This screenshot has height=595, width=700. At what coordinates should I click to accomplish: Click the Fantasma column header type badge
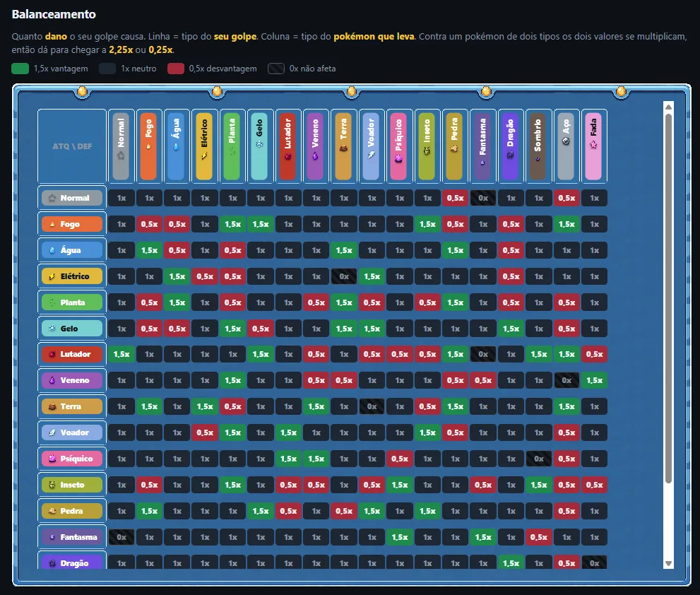coord(482,146)
